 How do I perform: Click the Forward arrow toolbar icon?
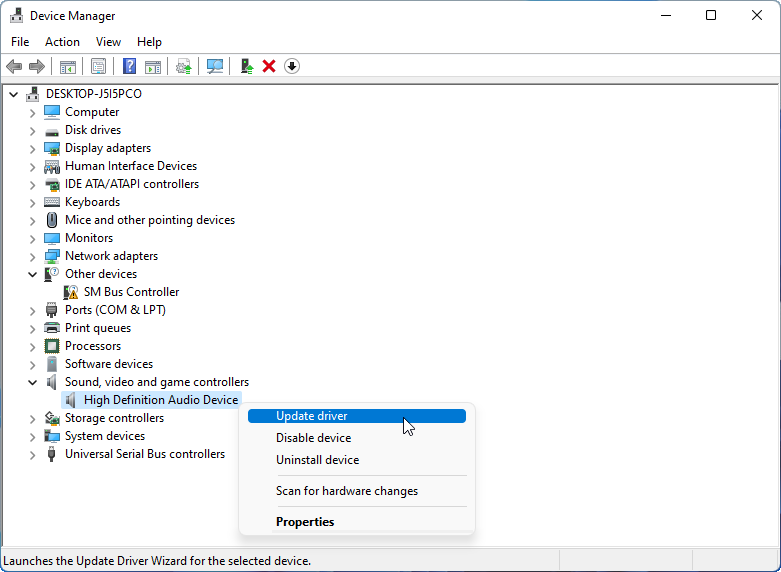click(x=37, y=66)
